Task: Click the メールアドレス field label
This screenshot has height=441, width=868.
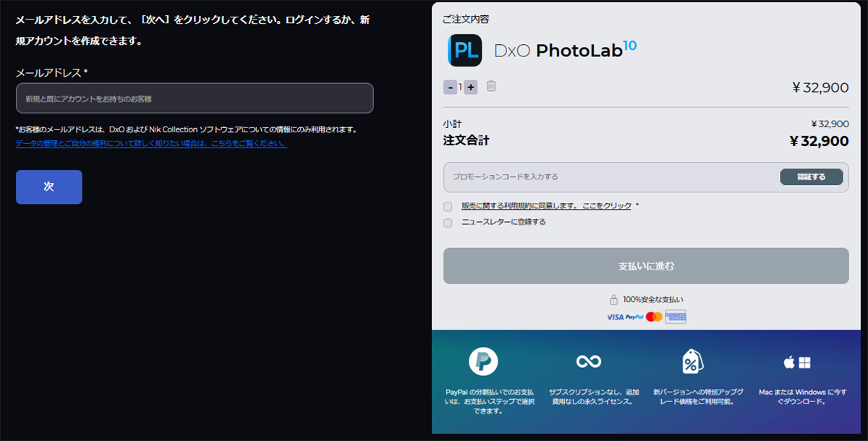Action: (52, 72)
